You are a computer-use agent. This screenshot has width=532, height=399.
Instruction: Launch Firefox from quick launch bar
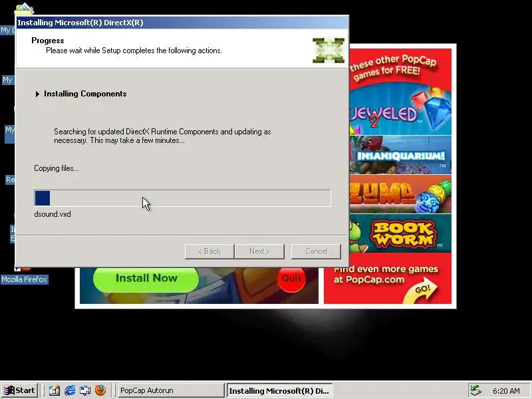(100, 390)
